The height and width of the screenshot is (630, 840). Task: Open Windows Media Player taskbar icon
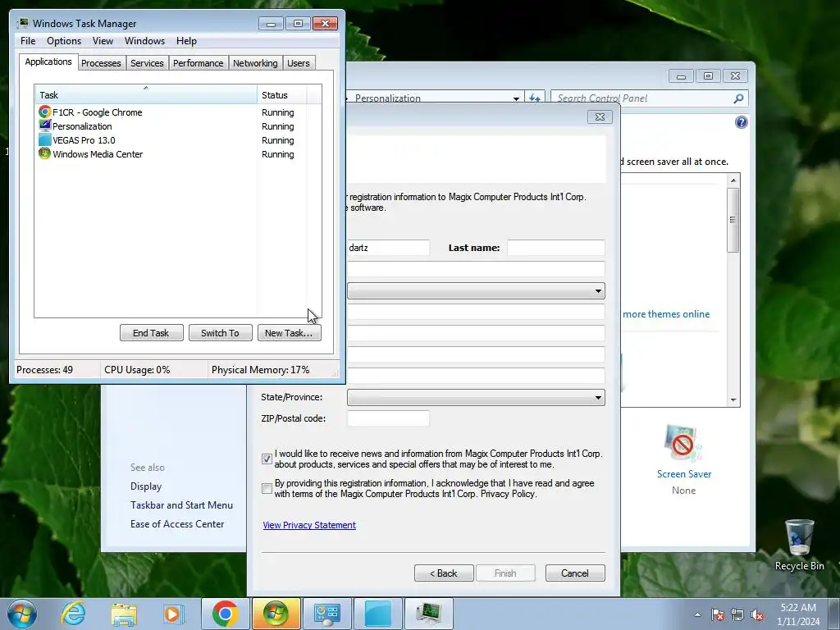174,614
